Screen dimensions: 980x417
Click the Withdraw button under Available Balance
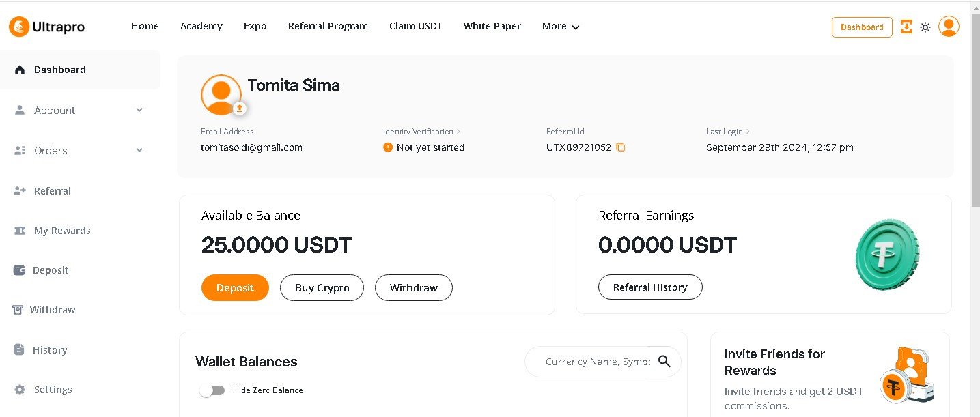(413, 288)
